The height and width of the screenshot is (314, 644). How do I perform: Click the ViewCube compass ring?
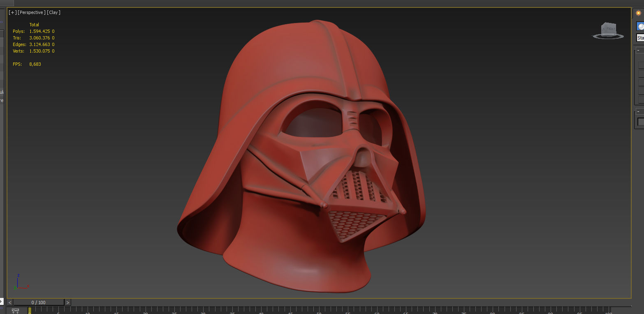608,37
